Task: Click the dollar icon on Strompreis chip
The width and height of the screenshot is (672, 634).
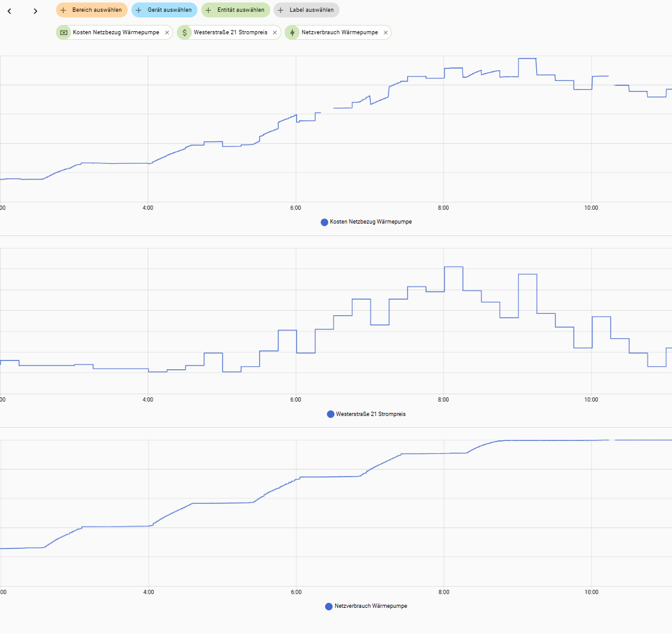Action: coord(184,32)
